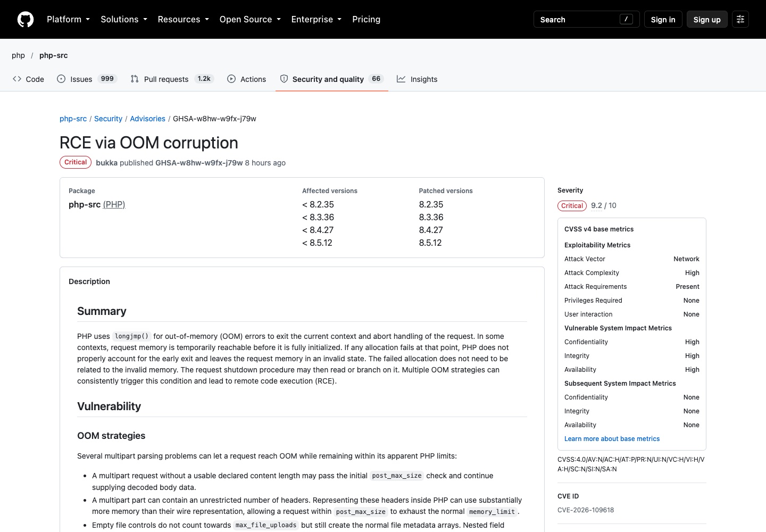
Task: Click the Actions play icon
Action: [231, 79]
